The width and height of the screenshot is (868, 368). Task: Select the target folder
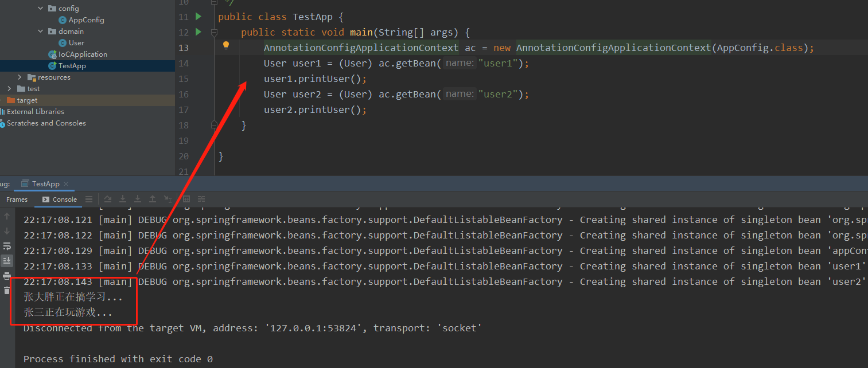87,100
